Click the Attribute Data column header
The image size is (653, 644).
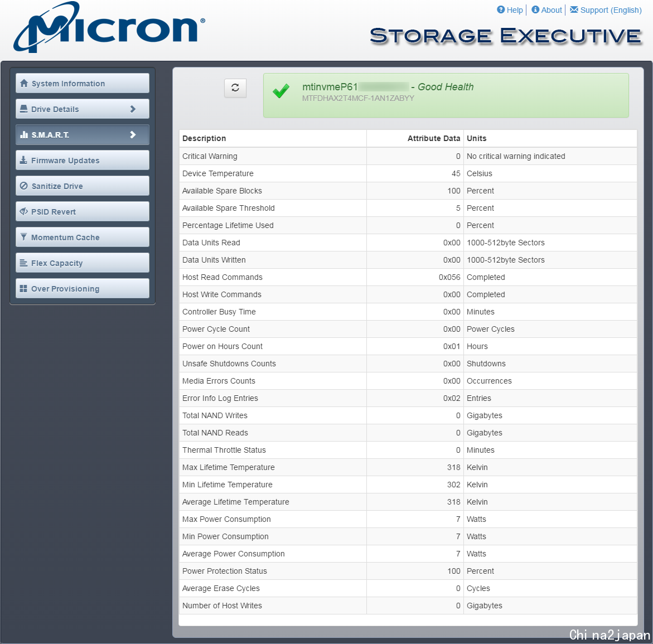tap(434, 138)
